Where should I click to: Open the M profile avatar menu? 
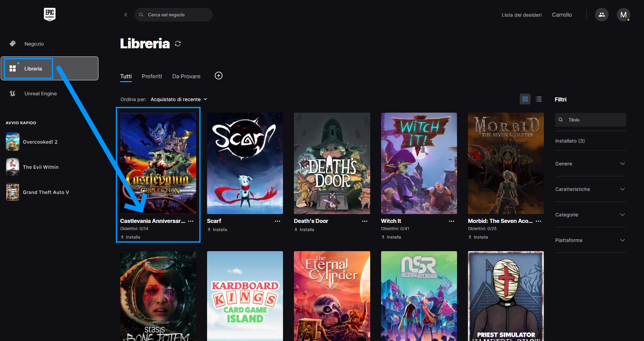pos(624,15)
